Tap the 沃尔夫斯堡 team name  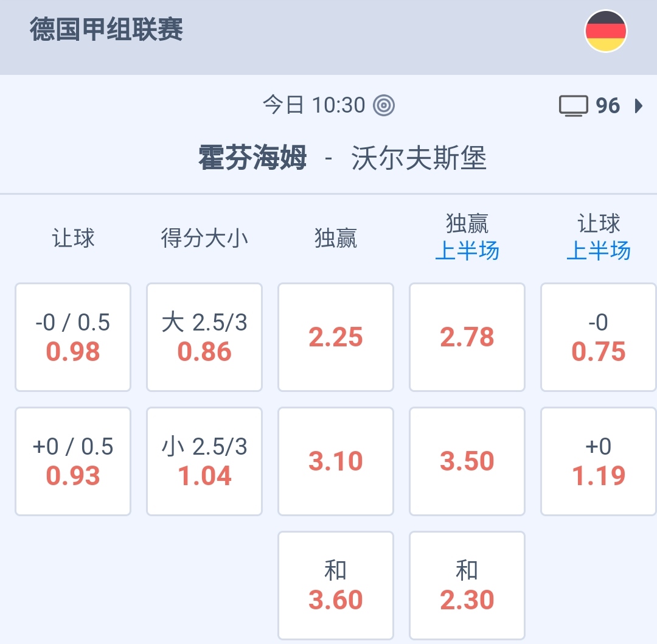pos(419,159)
